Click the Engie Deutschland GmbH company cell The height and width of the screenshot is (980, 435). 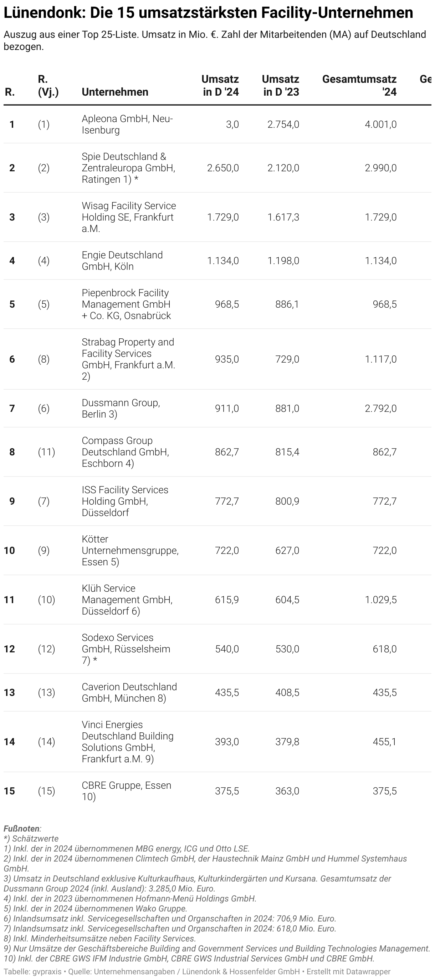coord(122,261)
